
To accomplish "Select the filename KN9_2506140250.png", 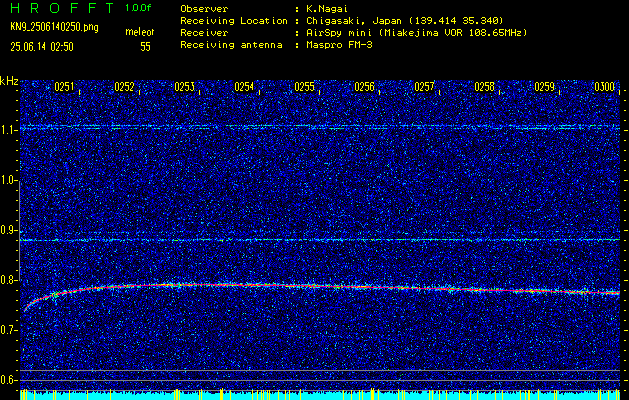I will 54,27.
